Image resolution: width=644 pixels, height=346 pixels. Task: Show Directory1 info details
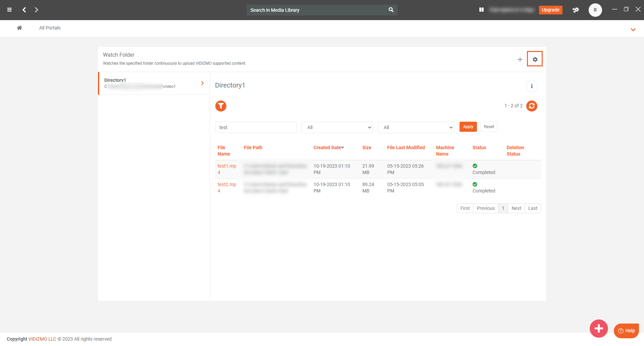point(532,86)
